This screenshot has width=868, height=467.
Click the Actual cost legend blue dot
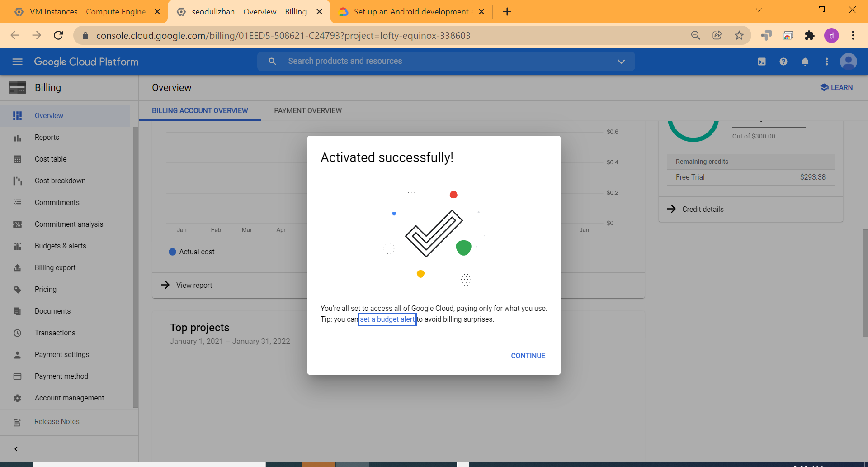pyautogui.click(x=172, y=252)
